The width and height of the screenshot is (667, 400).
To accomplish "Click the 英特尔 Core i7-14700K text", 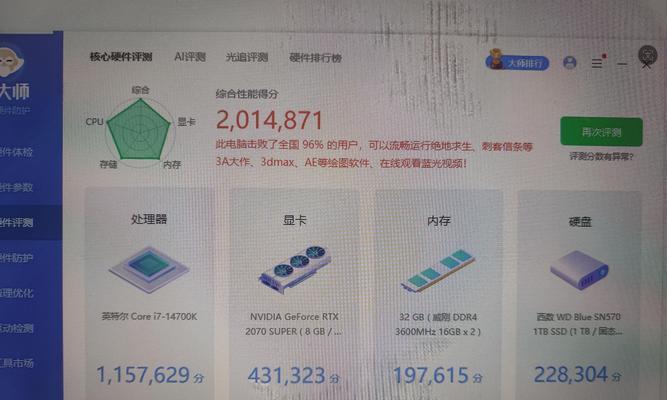I will (x=149, y=317).
